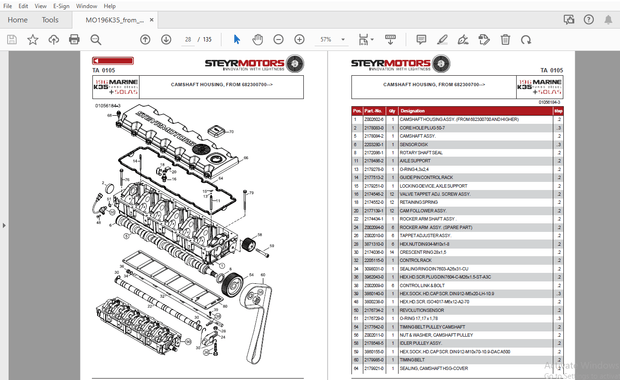
Task: Click the AXLE SUPPORT row text
Action: click(x=415, y=161)
